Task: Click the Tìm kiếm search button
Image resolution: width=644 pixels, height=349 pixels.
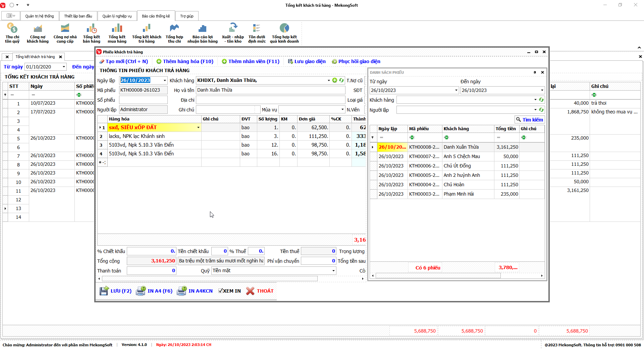Action: pyautogui.click(x=529, y=120)
